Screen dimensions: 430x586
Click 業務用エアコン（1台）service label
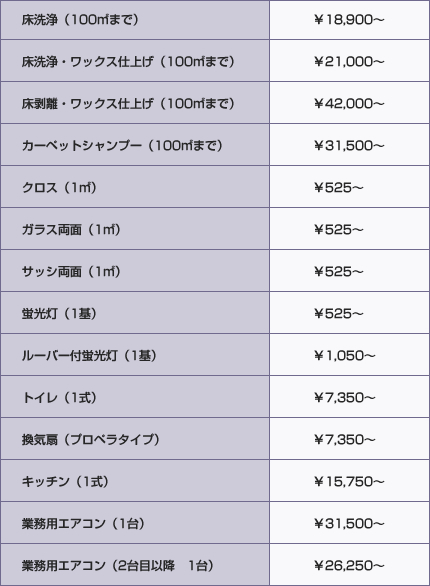[x=83, y=523]
